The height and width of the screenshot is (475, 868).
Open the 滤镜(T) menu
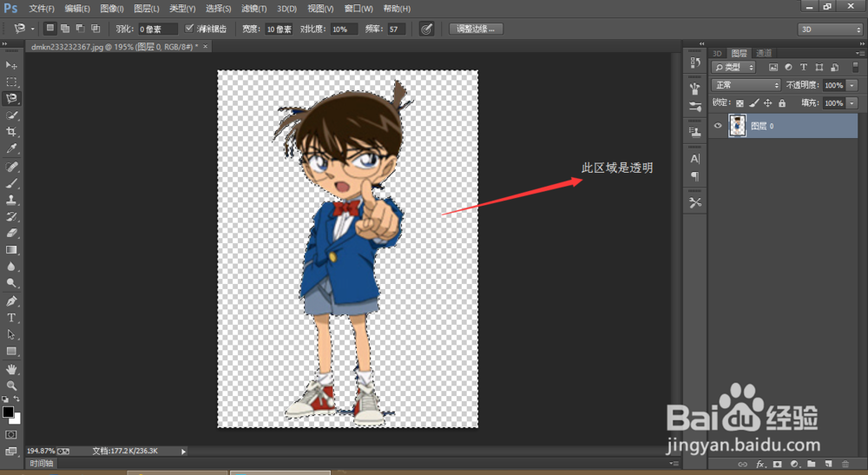point(254,9)
